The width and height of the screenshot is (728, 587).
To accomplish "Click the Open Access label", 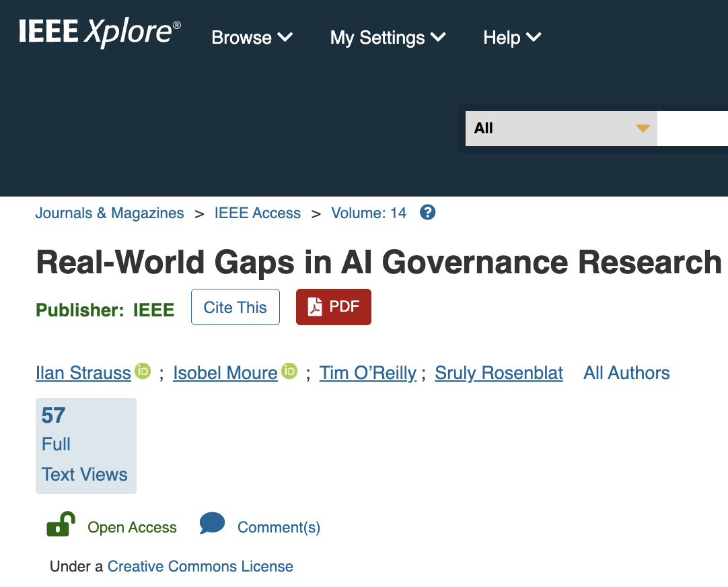I will click(x=132, y=528).
